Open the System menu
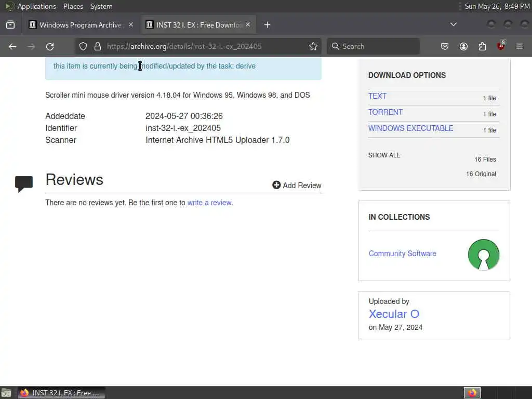532x399 pixels. click(x=101, y=6)
